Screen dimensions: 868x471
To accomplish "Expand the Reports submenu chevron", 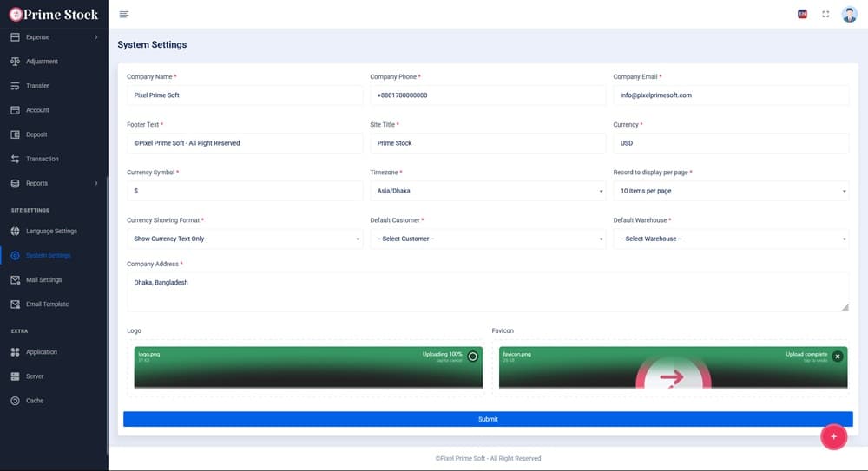I will point(96,183).
